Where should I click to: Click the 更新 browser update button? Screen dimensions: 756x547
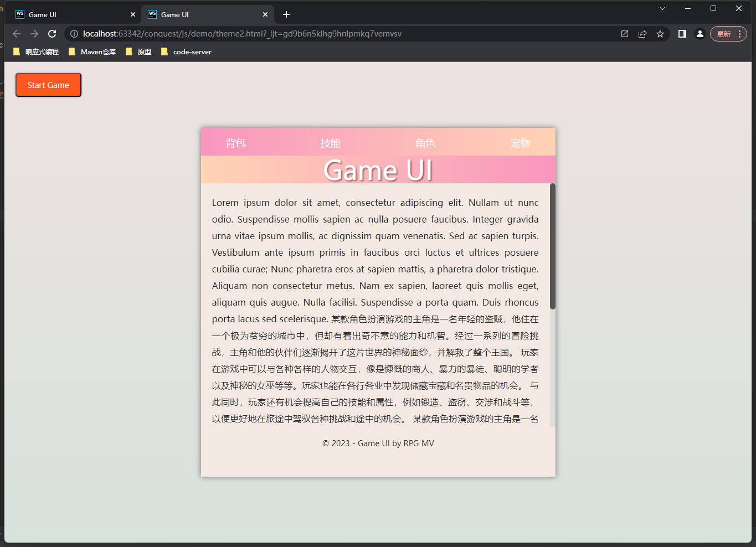(x=729, y=34)
